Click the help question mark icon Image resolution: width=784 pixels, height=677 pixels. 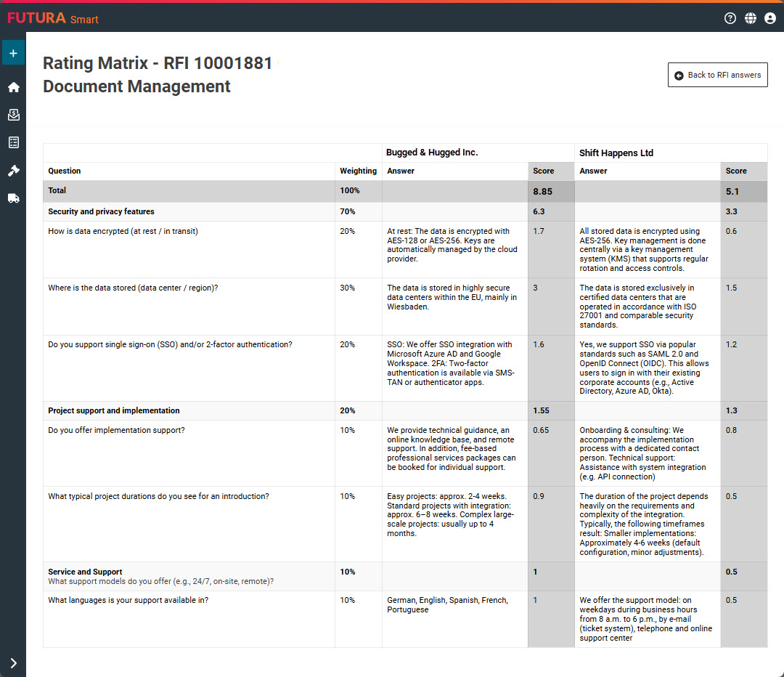coord(730,18)
